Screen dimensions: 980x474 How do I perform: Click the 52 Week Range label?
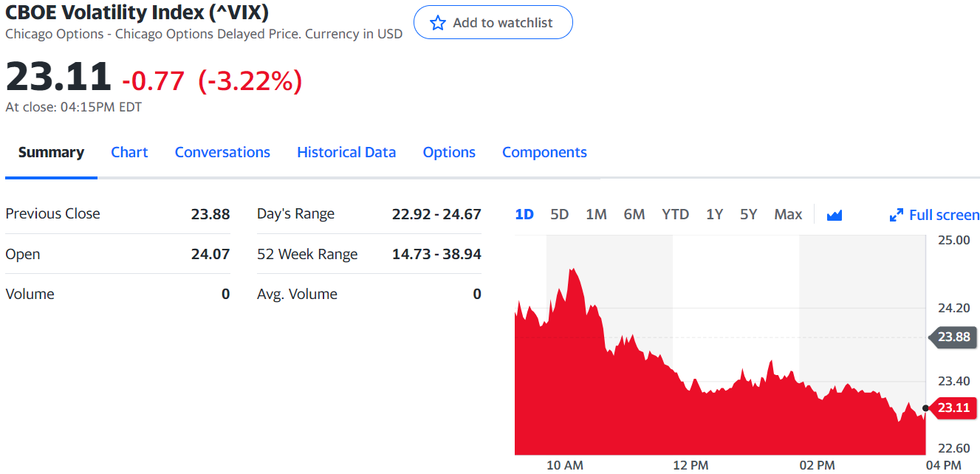[307, 254]
